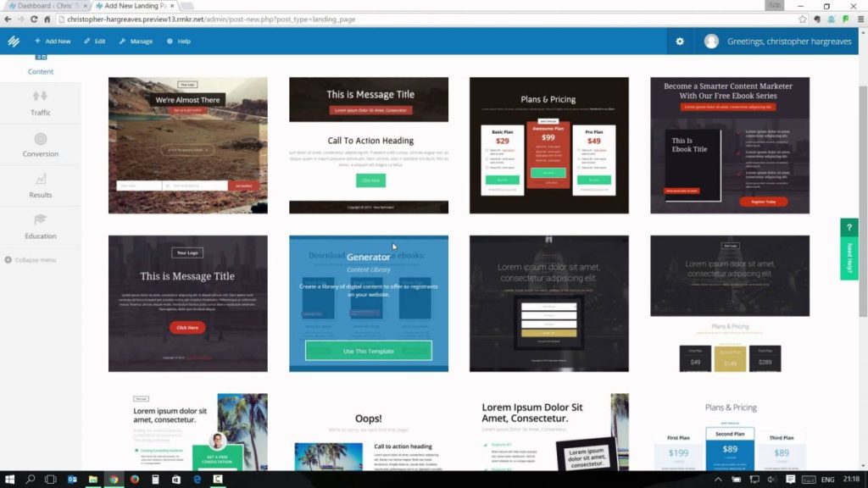Screen dimensions: 868x488
Task: Choose the template with $49 $149 $289 pricing
Action: 730,304
